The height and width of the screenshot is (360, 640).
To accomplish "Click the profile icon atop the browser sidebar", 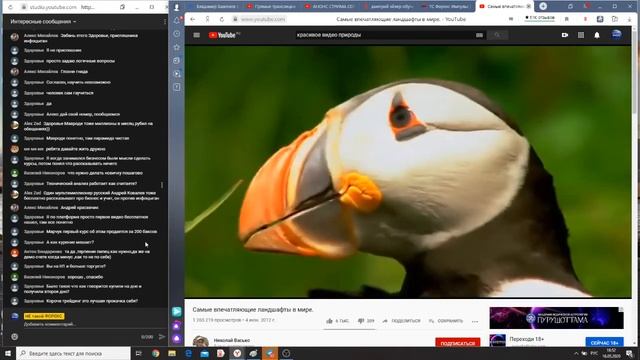I will pyautogui.click(x=177, y=7).
